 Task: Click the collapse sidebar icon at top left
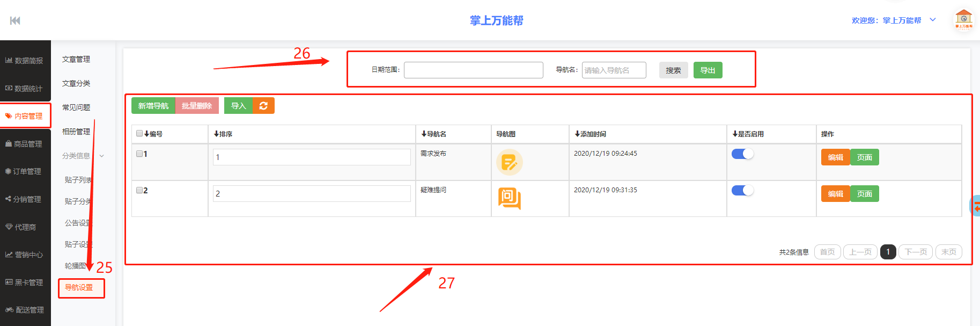[x=15, y=20]
